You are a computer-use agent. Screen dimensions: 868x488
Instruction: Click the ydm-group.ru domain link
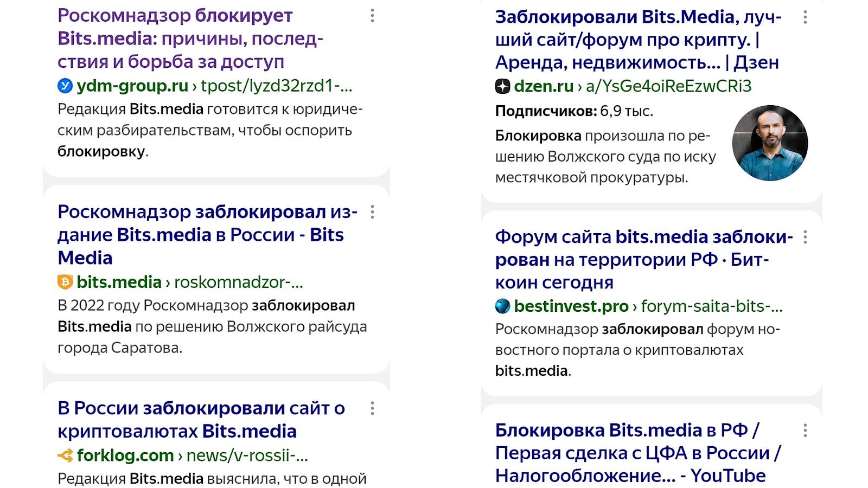[132, 86]
